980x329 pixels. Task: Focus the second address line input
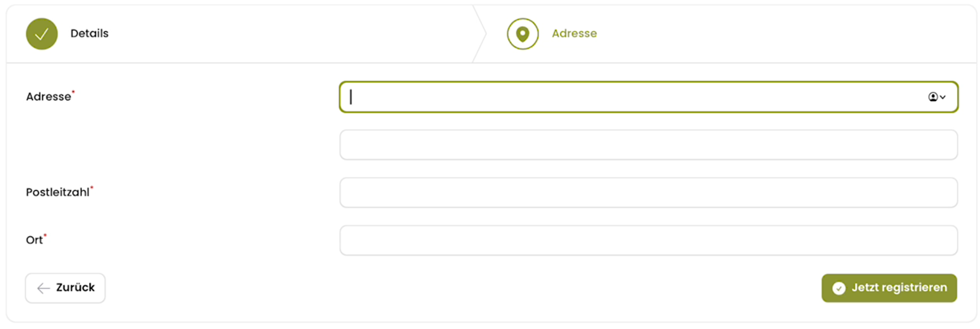pyautogui.click(x=648, y=145)
